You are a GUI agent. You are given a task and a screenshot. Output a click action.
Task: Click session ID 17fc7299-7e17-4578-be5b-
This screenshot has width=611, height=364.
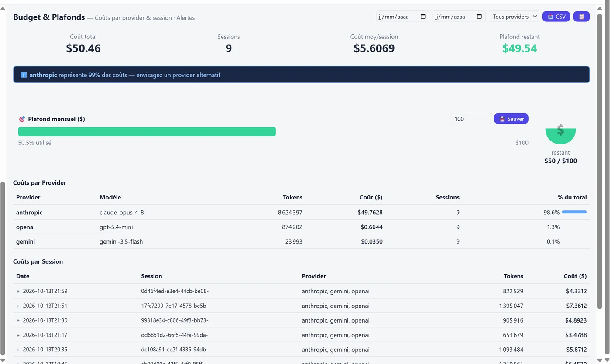click(175, 306)
